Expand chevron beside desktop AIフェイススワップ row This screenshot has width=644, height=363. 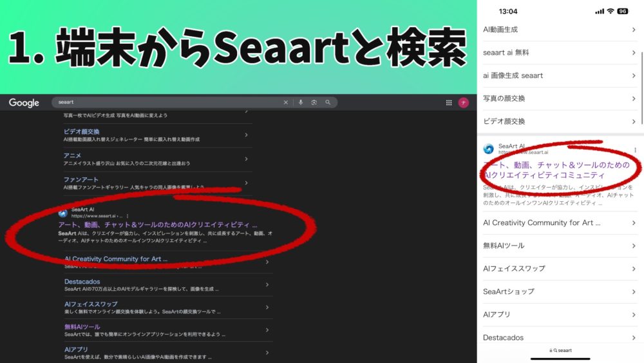[267, 307]
